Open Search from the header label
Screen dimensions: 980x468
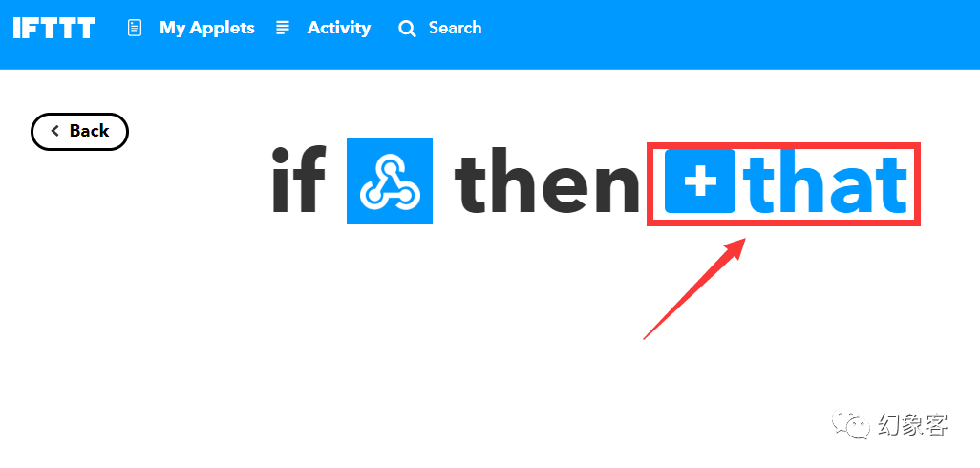455,28
